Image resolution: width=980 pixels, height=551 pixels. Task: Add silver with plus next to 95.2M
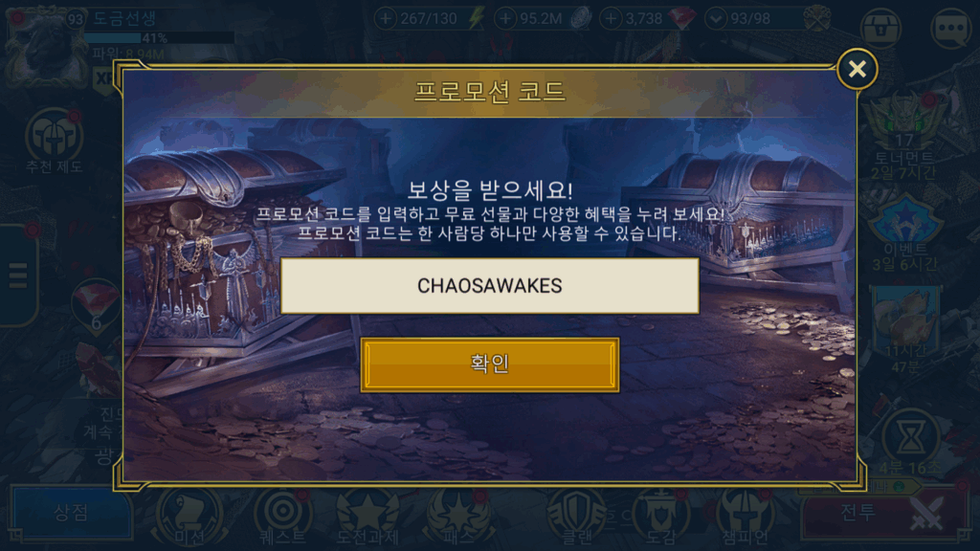(505, 19)
